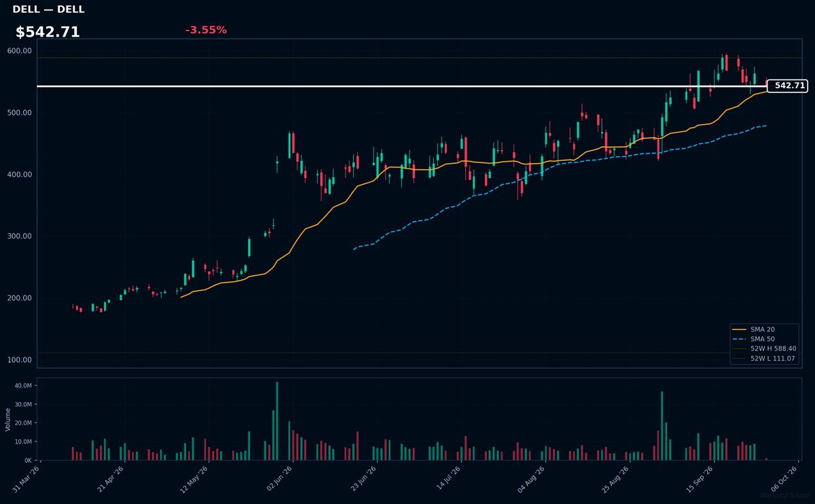The height and width of the screenshot is (504, 815).
Task: Click the 06 Oct '26 date label
Action: click(x=785, y=478)
